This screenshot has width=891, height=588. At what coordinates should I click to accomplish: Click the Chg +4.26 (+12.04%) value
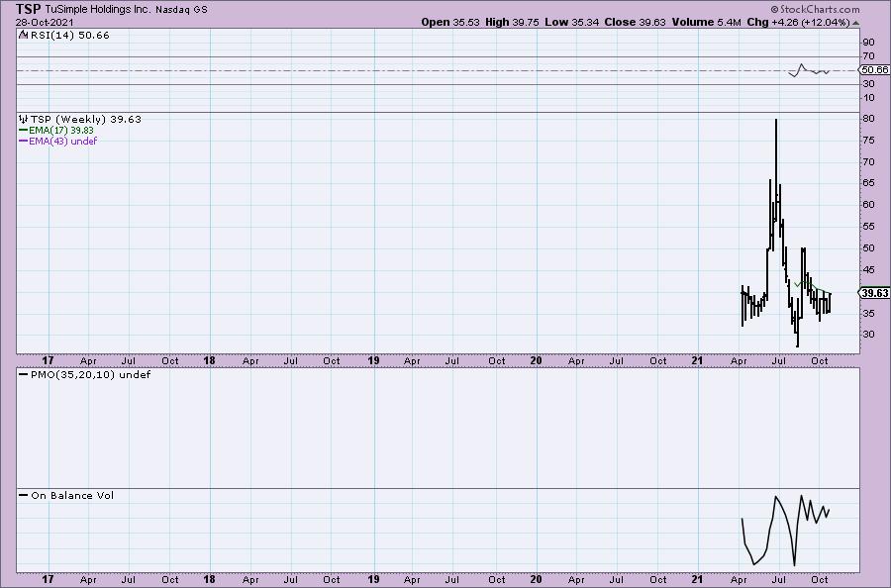pyautogui.click(x=798, y=22)
